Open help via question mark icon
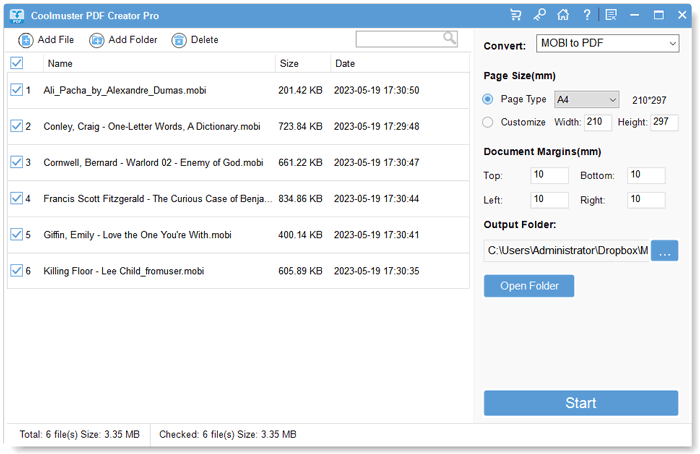Image resolution: width=700 pixels, height=454 pixels. (x=587, y=15)
